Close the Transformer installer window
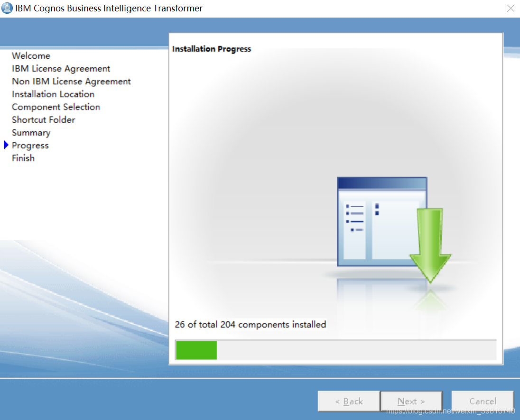This screenshot has height=420, width=520. pyautogui.click(x=511, y=8)
